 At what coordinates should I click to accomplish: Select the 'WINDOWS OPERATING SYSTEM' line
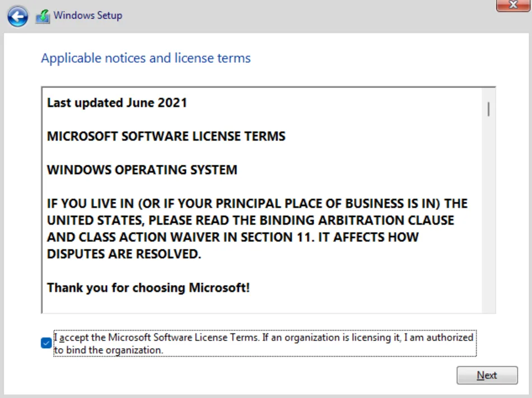142,170
